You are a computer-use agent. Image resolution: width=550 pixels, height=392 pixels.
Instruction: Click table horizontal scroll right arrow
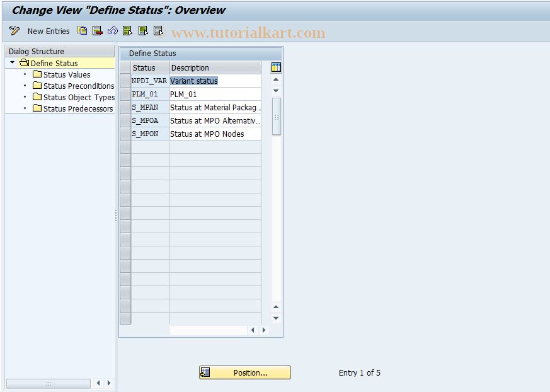pos(264,330)
